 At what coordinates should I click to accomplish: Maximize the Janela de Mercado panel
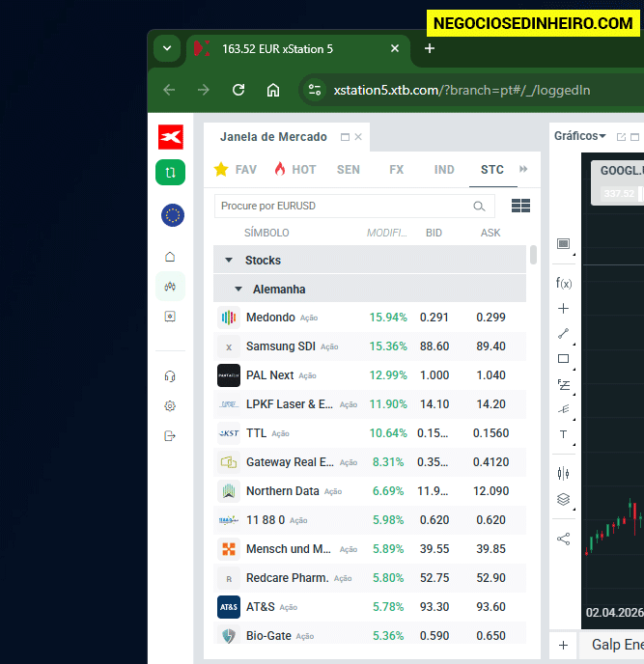coord(346,137)
